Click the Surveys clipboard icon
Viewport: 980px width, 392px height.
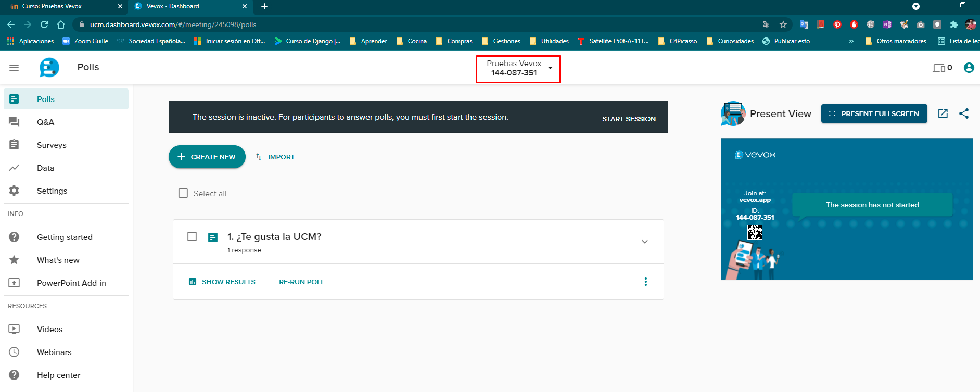point(14,145)
